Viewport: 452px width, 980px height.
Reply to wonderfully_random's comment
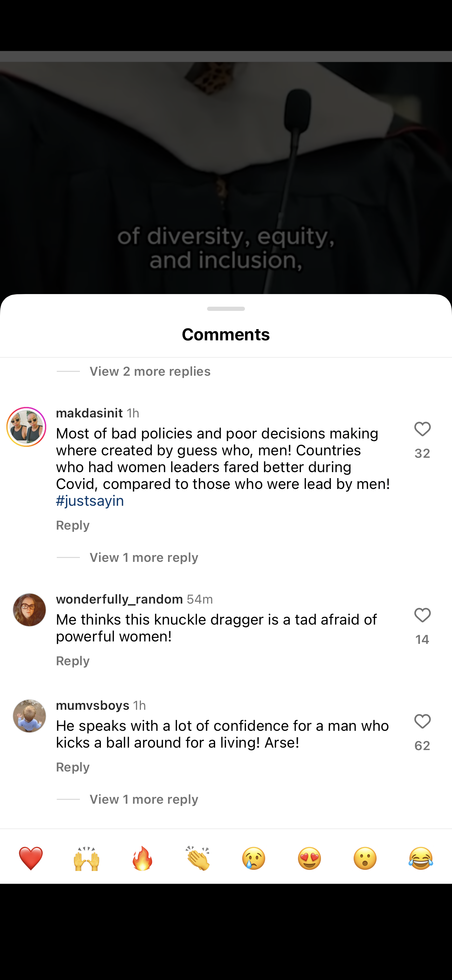coord(73,661)
